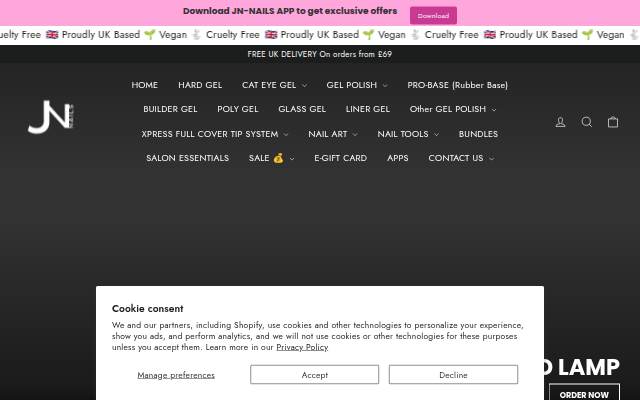640x400 pixels.
Task: Open Manage preferences for cookies
Action: pos(176,375)
